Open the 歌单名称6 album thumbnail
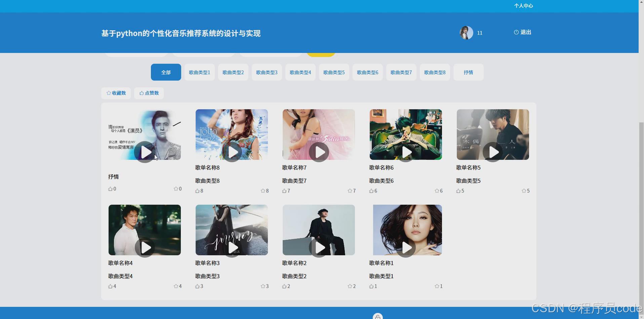The height and width of the screenshot is (319, 644). tap(406, 134)
